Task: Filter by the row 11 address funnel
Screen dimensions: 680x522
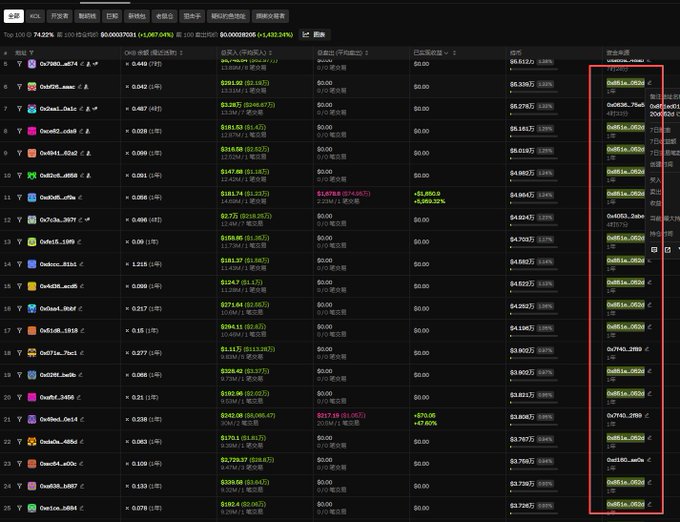Action: coord(19,197)
